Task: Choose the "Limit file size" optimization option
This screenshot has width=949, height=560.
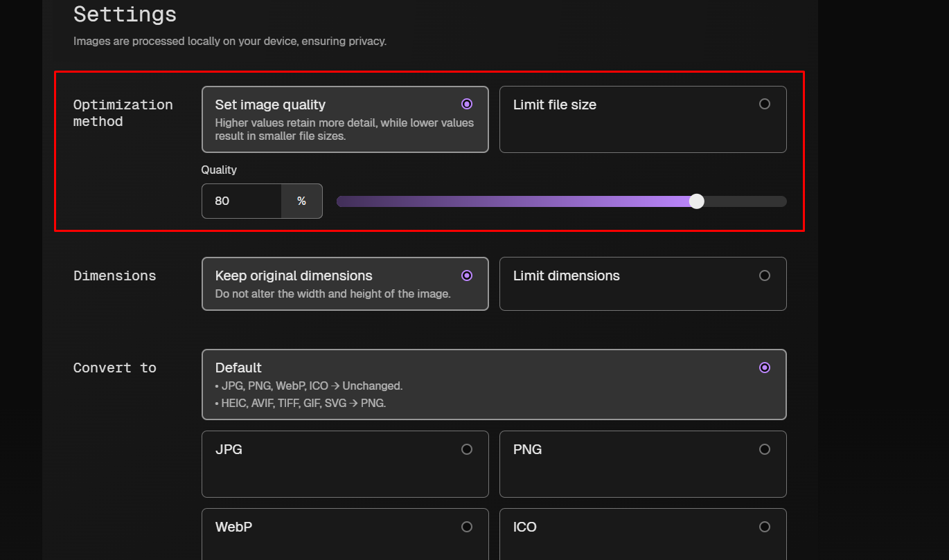Action: tap(764, 104)
